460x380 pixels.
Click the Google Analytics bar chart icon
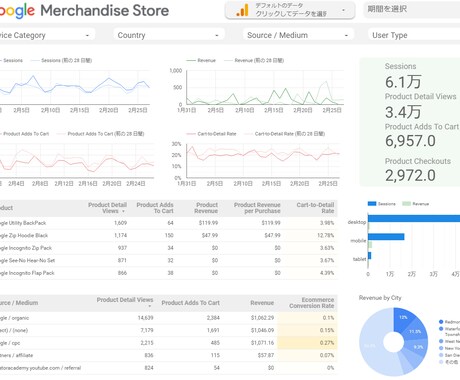pyautogui.click(x=242, y=10)
